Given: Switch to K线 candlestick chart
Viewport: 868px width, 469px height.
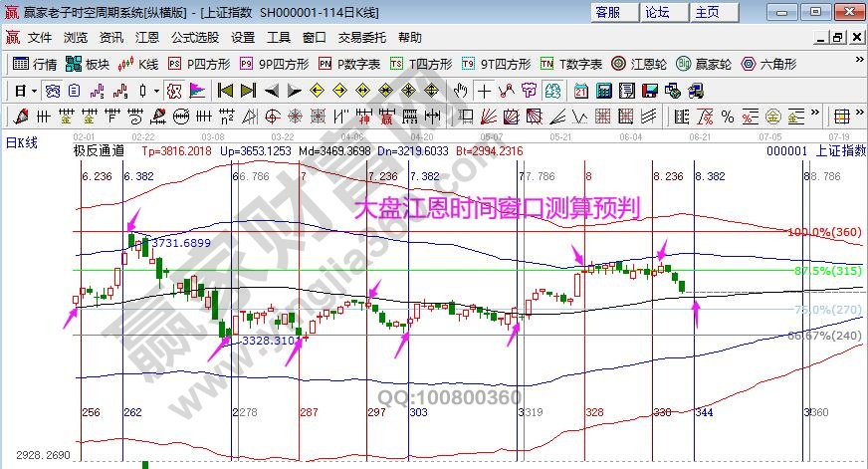Looking at the screenshot, I should pos(138,64).
